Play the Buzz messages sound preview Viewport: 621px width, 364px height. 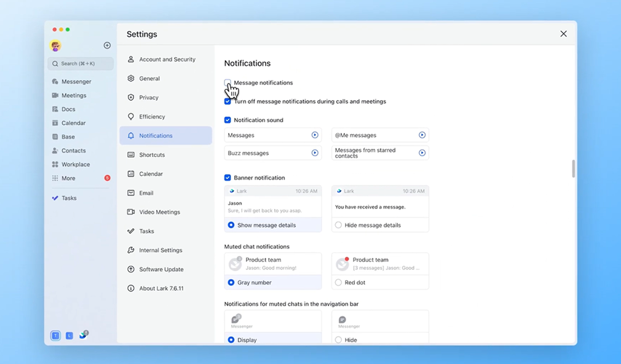pyautogui.click(x=315, y=153)
